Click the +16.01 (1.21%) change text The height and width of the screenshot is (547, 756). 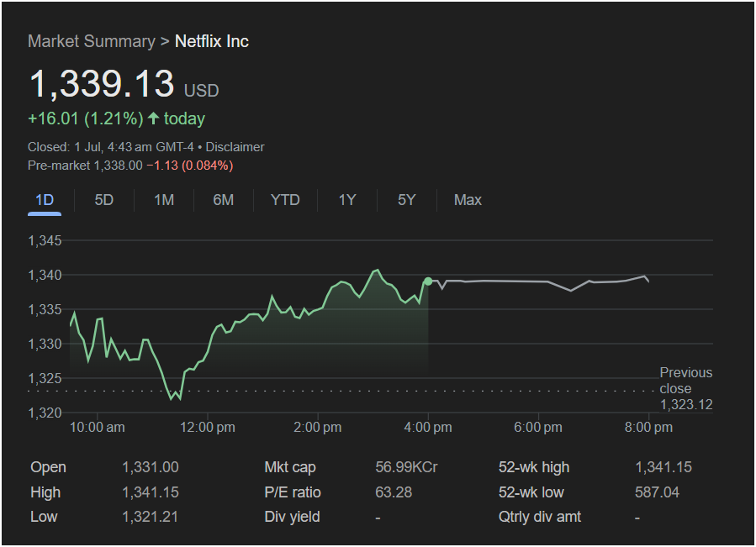86,118
